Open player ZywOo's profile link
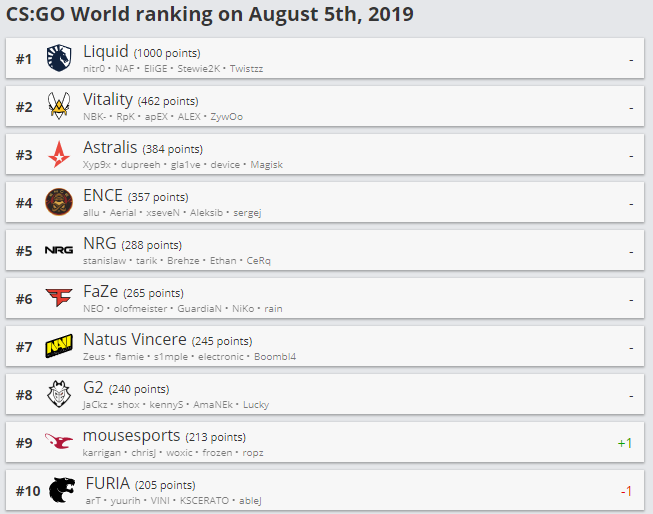The width and height of the screenshot is (653, 514). 226,117
